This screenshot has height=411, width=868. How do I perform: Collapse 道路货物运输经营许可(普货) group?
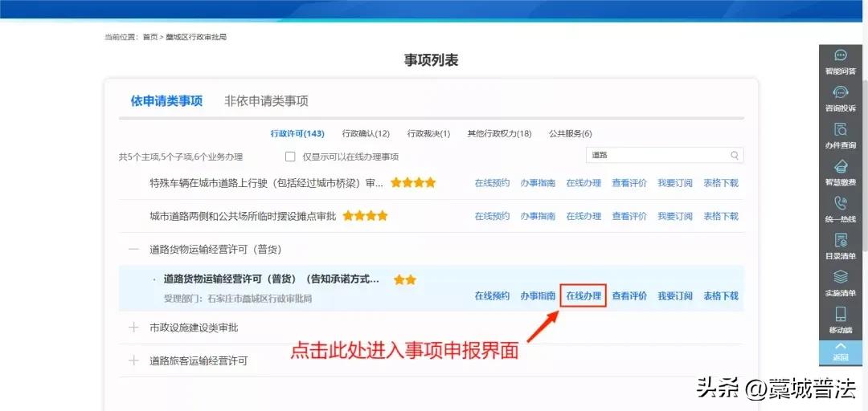pyautogui.click(x=133, y=250)
